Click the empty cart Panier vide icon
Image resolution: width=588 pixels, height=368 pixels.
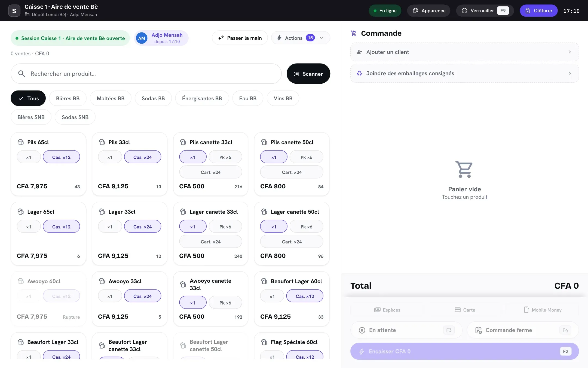point(464,169)
